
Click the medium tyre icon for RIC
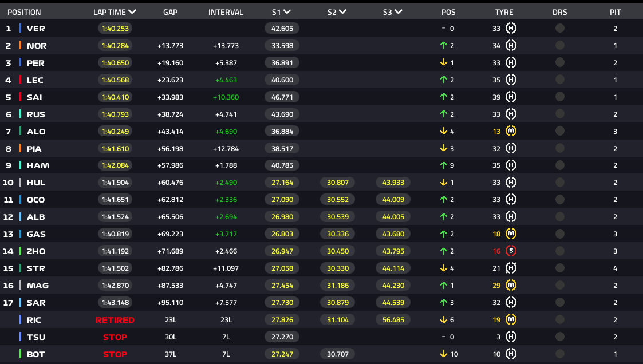(x=511, y=319)
